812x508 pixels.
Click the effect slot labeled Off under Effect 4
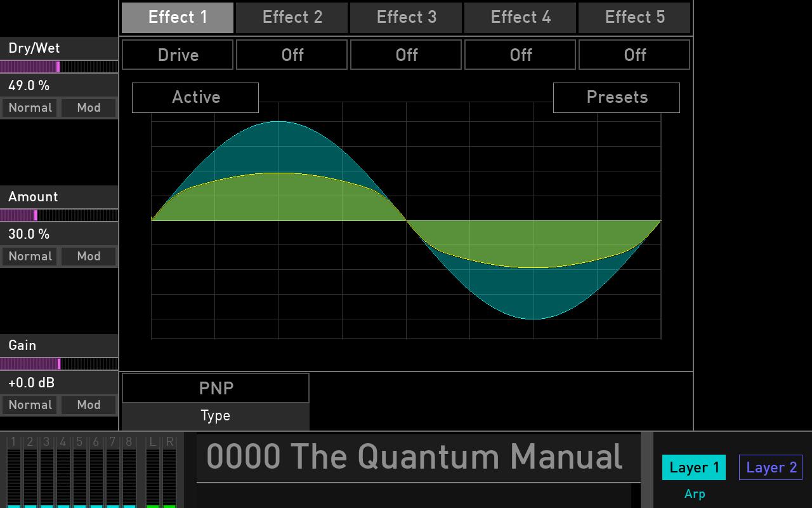coord(520,55)
